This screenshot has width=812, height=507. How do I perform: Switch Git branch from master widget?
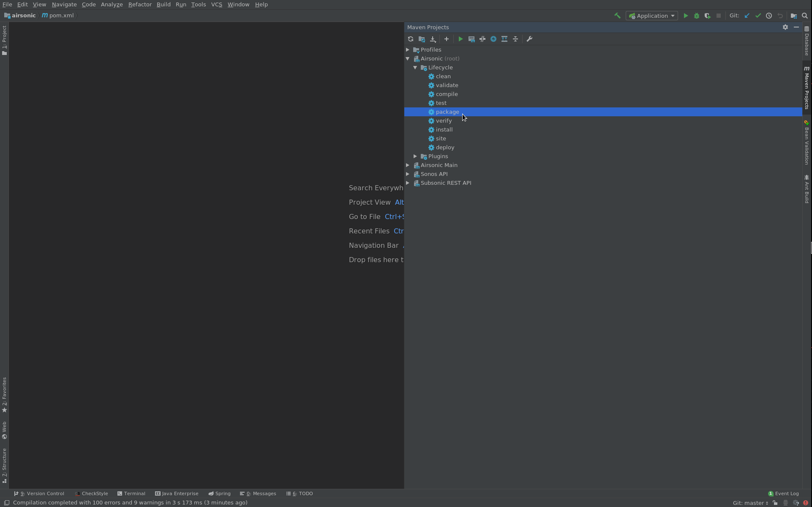pos(750,503)
